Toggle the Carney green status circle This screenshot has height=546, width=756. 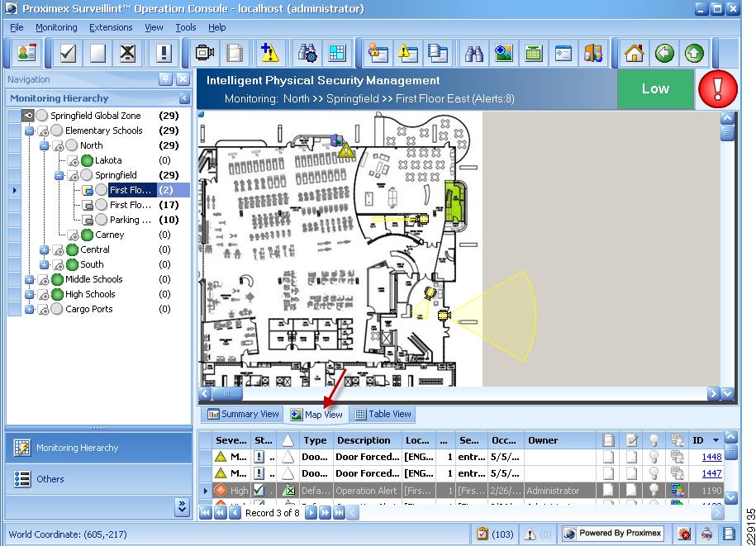(88, 235)
